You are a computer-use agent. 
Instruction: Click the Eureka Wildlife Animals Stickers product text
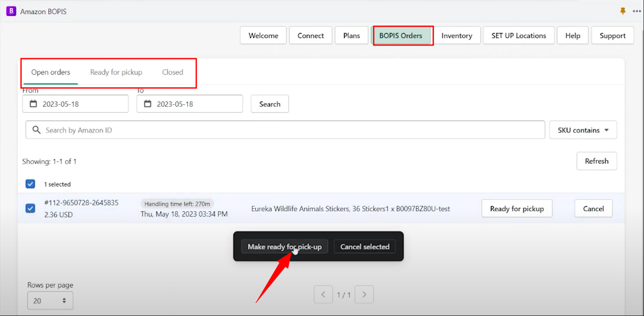tap(350, 209)
